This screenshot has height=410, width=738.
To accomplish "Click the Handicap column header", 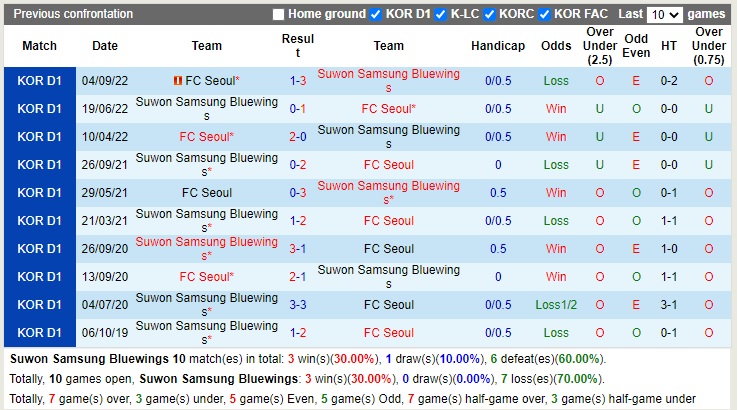I will coord(498,46).
